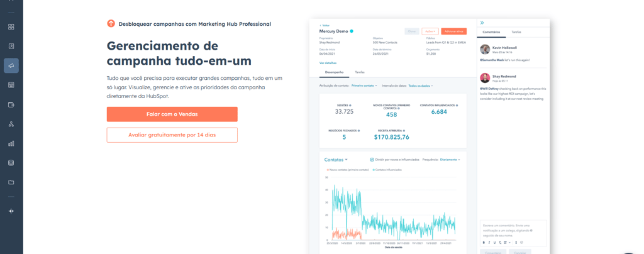Click the Cancelar button in comments
The width and height of the screenshot is (644, 254).
[x=520, y=253]
